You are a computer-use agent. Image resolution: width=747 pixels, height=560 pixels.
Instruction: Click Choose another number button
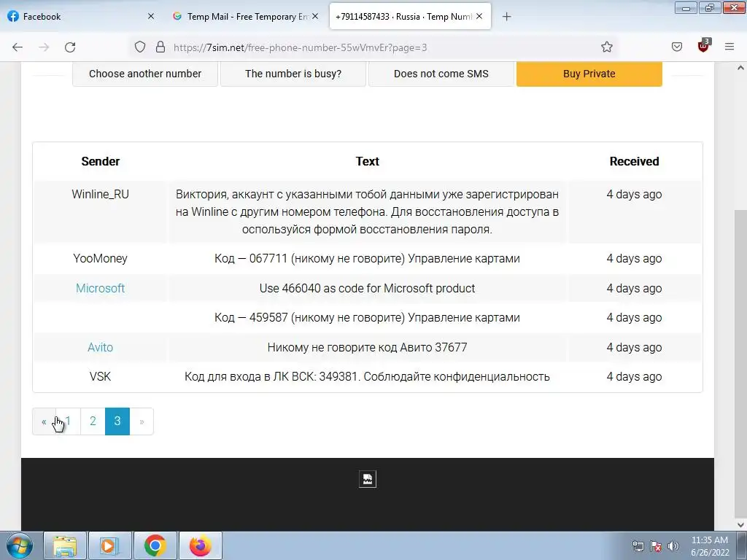tap(145, 74)
